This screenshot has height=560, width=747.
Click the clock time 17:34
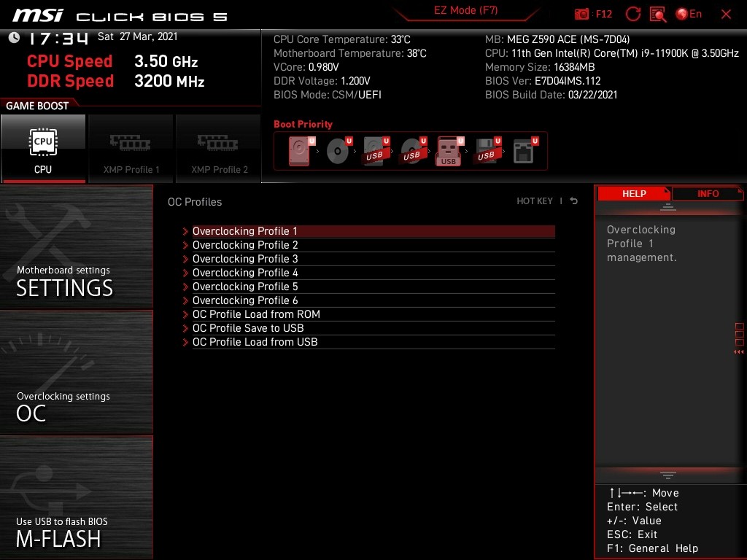(58, 38)
